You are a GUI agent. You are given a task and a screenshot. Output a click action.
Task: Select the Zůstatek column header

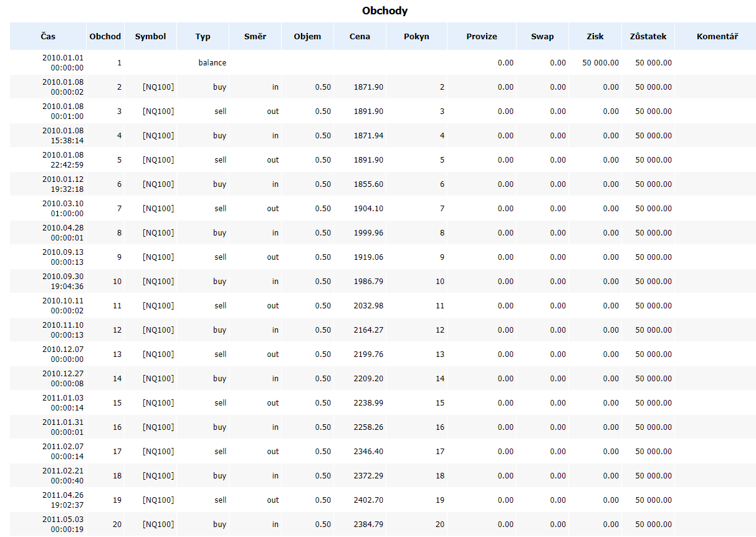[x=648, y=36]
